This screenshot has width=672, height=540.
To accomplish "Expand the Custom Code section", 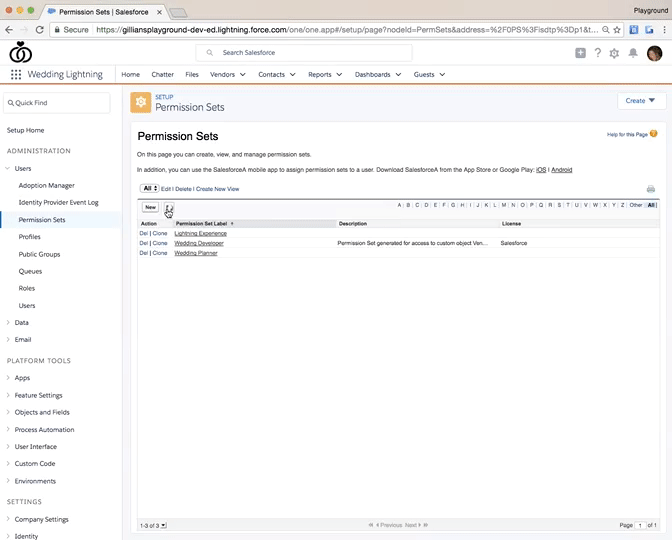I will point(8,464).
